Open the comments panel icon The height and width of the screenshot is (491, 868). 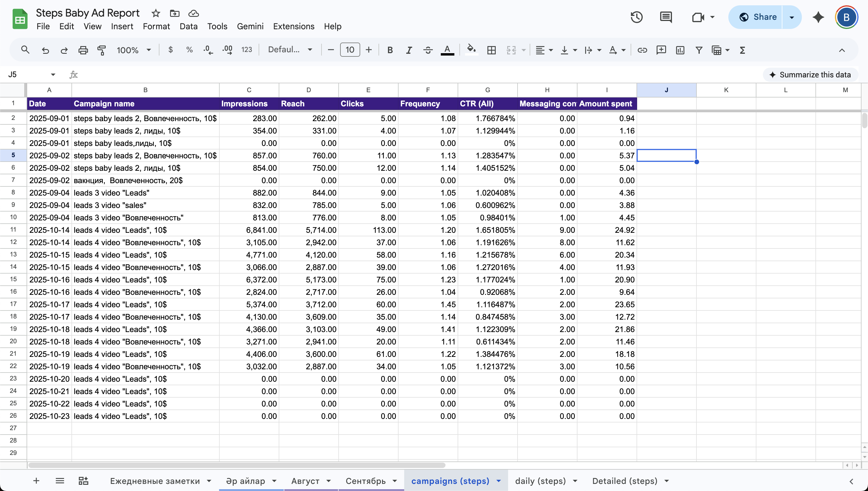pos(666,17)
